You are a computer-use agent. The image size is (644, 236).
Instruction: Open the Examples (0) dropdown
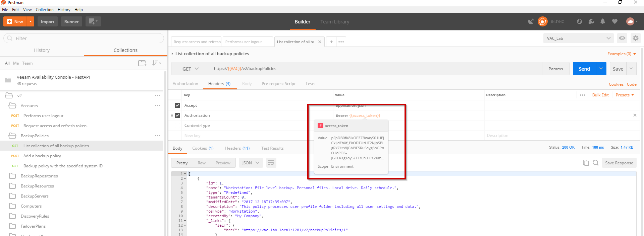[x=622, y=54]
